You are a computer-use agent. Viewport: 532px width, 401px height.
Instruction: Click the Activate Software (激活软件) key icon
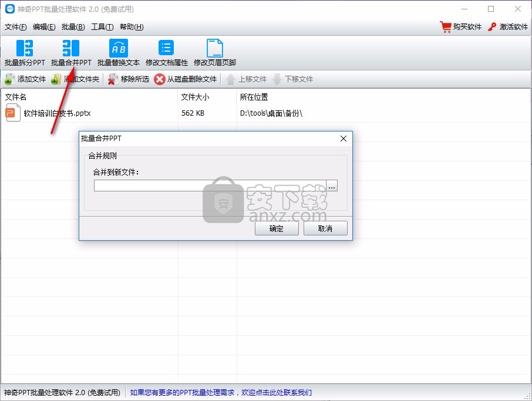tap(492, 27)
